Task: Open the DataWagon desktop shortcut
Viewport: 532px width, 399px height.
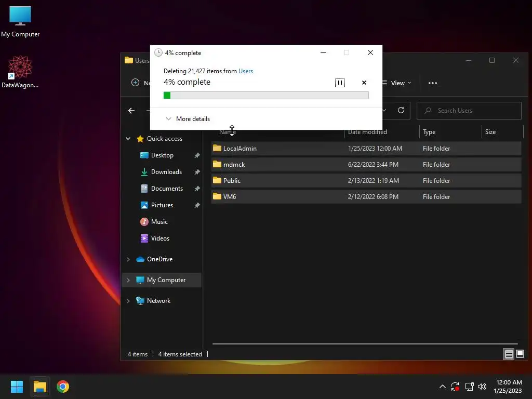Action: [20, 72]
